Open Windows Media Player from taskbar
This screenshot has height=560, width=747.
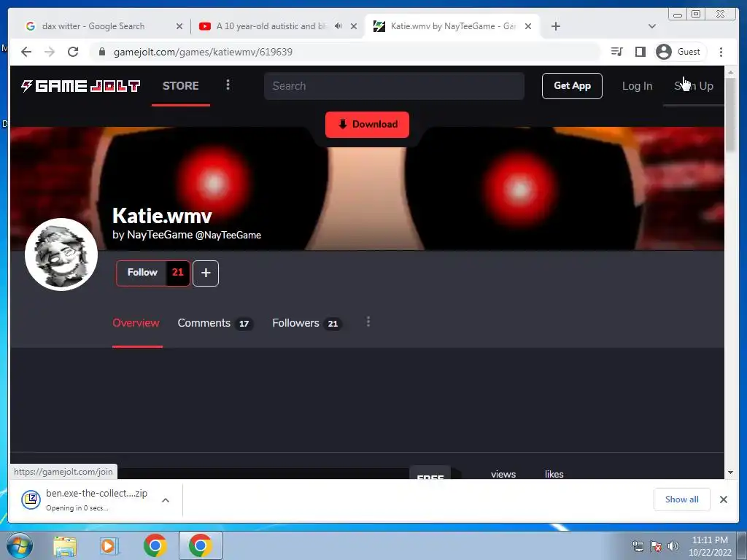coord(109,545)
